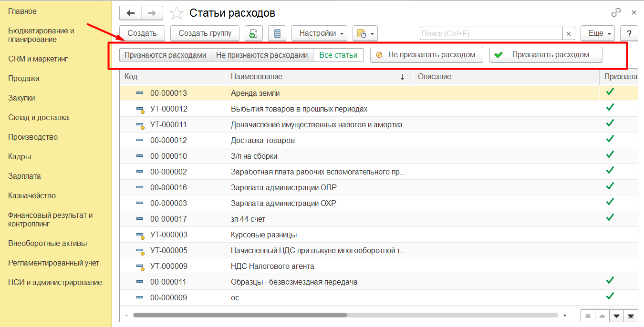Click row icon for code УТ-000011
Screen dimensions: 644x327
[x=140, y=125]
